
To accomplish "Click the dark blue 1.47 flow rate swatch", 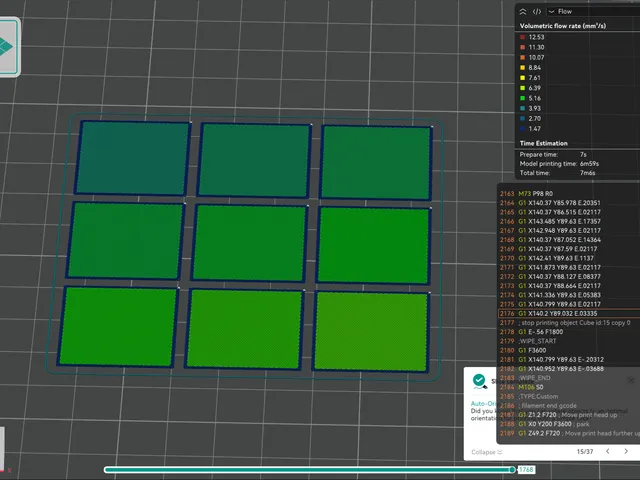I will tap(522, 129).
